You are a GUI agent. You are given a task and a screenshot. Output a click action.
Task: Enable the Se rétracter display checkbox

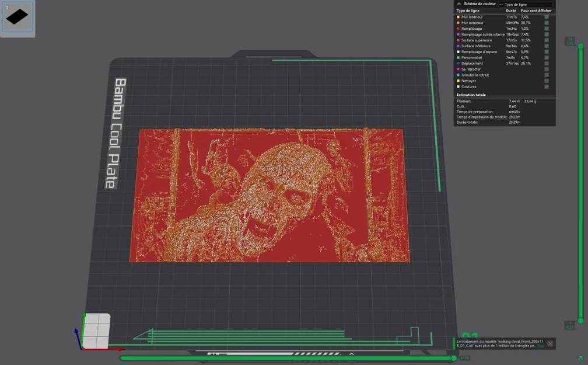coord(547,69)
